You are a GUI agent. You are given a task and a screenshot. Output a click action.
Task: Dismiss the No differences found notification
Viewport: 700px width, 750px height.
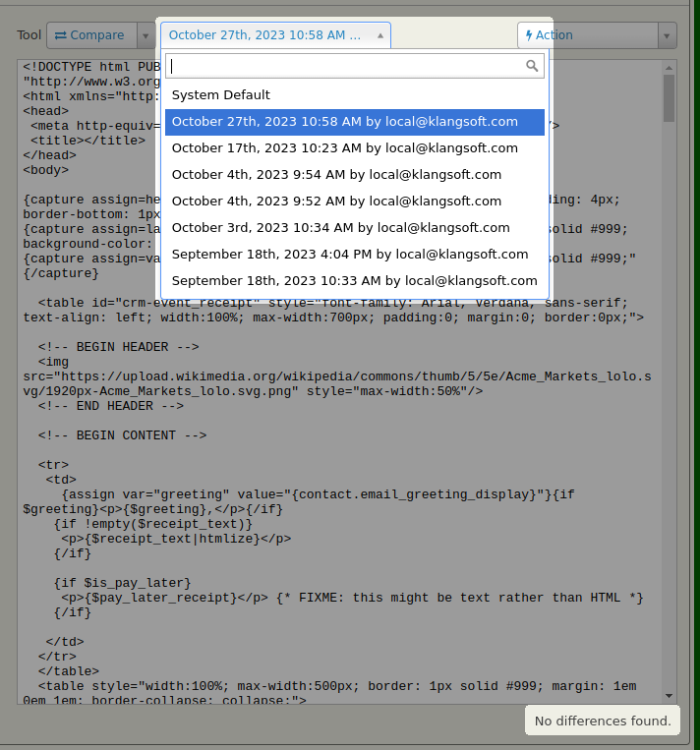(x=602, y=721)
